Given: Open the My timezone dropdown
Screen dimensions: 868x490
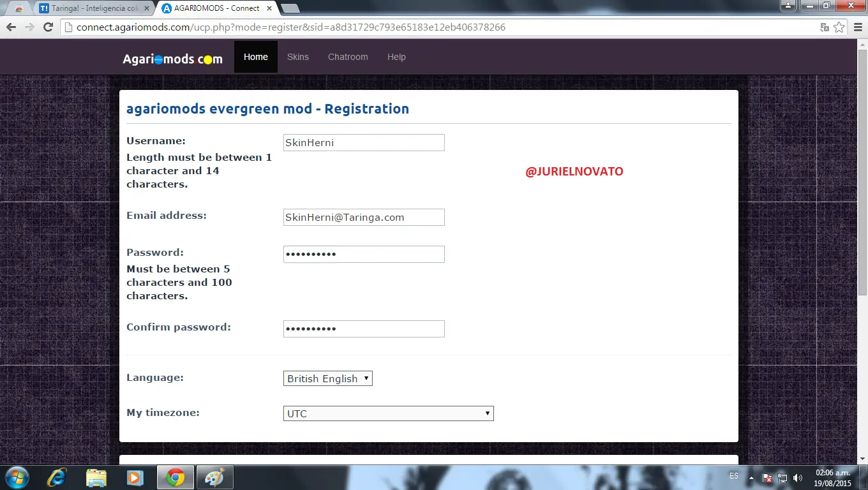Looking at the screenshot, I should tap(389, 413).
